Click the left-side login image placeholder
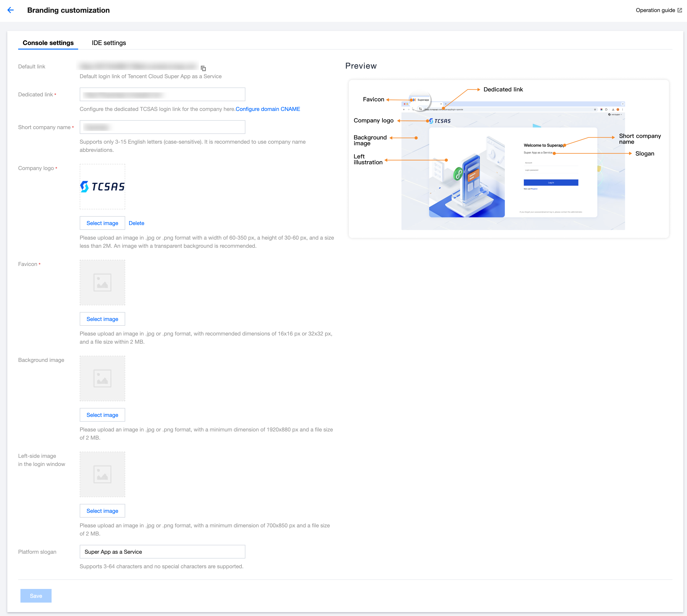 102,474
